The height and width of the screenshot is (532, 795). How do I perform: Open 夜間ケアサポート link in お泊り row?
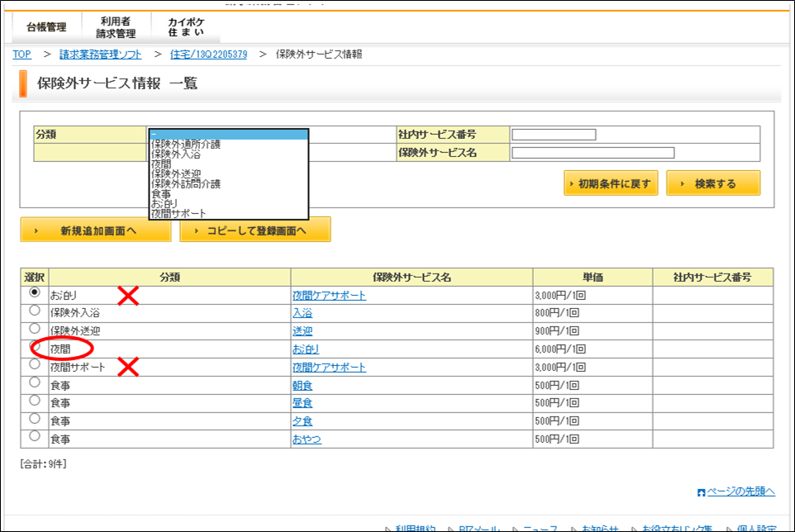pyautogui.click(x=329, y=296)
